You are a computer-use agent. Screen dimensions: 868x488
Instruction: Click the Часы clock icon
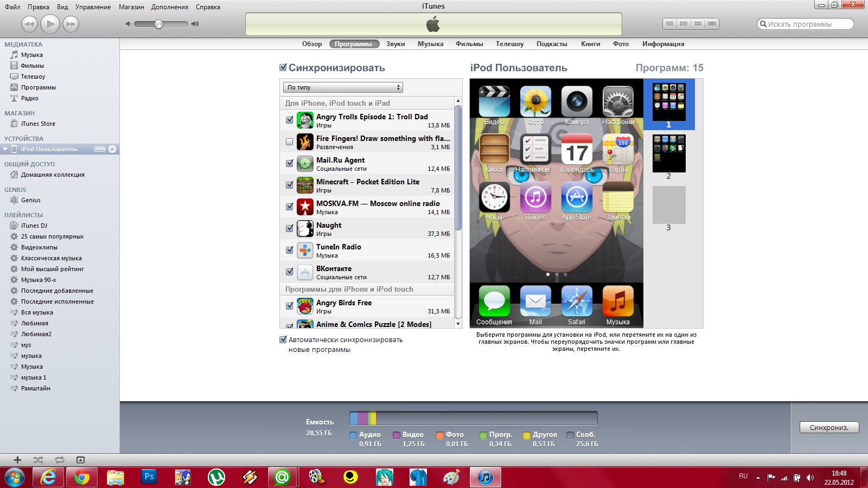tap(494, 197)
